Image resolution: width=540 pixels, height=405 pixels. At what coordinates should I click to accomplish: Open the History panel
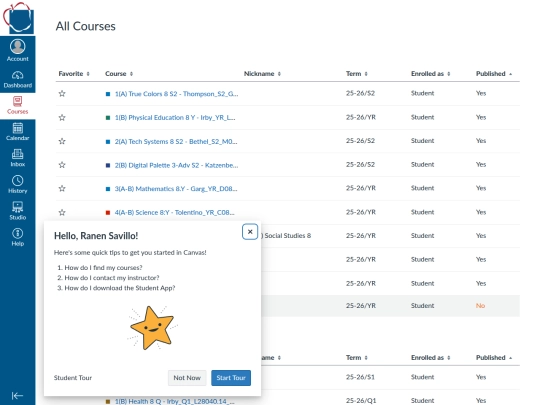pyautogui.click(x=18, y=185)
